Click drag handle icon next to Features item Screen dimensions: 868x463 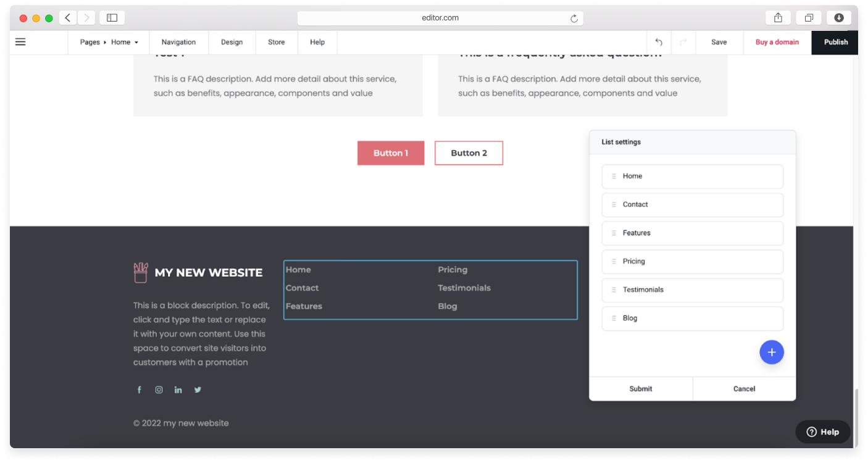[614, 233]
